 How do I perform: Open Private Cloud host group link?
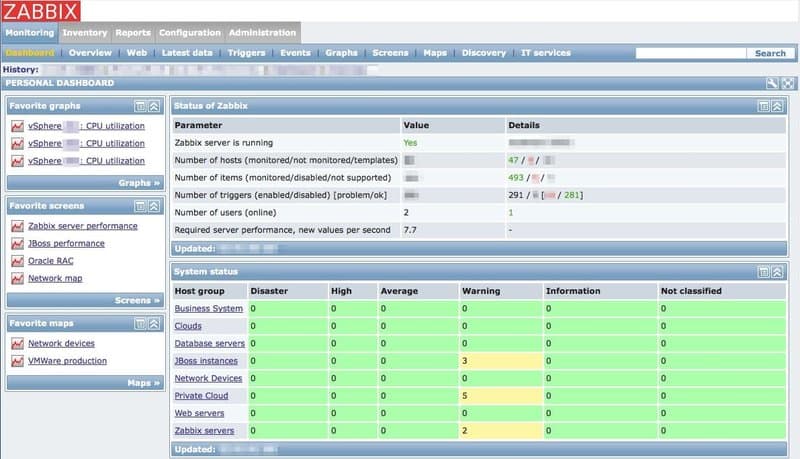point(201,396)
